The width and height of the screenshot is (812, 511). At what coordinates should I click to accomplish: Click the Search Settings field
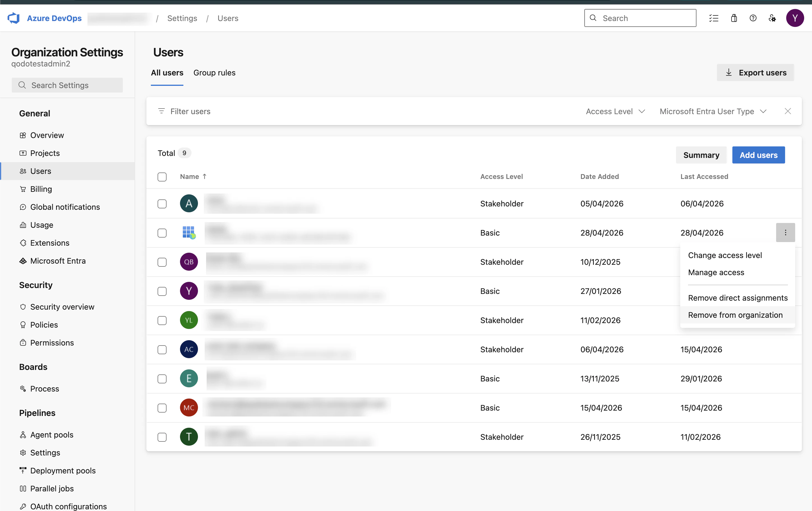click(67, 85)
